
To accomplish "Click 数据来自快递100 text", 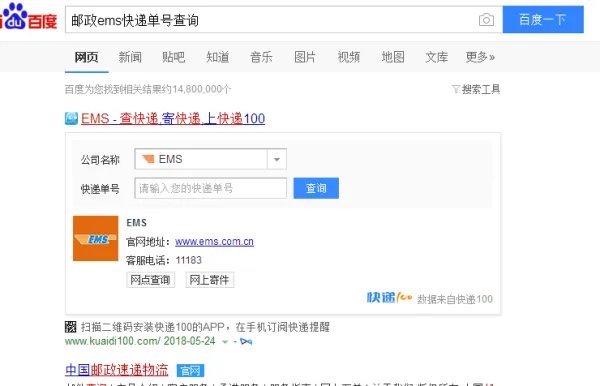I will click(455, 299).
